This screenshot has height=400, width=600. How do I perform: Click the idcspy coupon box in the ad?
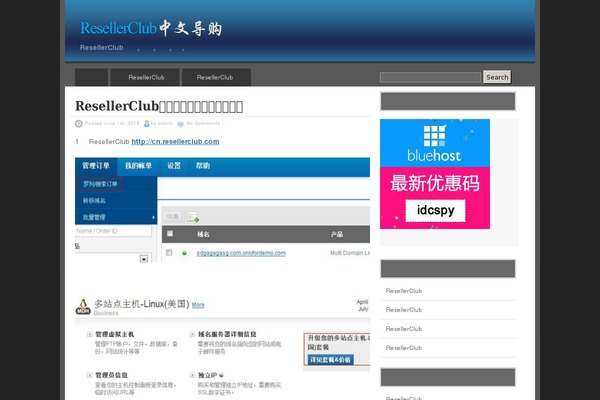(x=435, y=210)
